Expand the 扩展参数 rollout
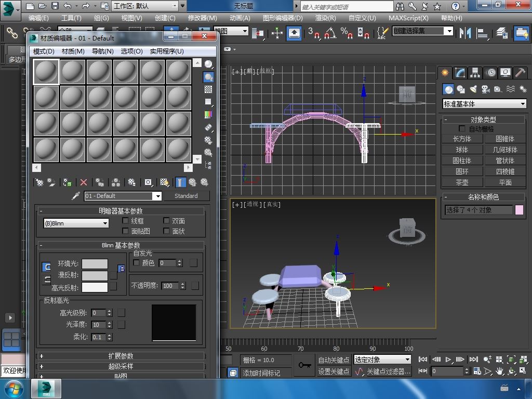Screen dimensions: 532x399 pyautogui.click(x=121, y=356)
